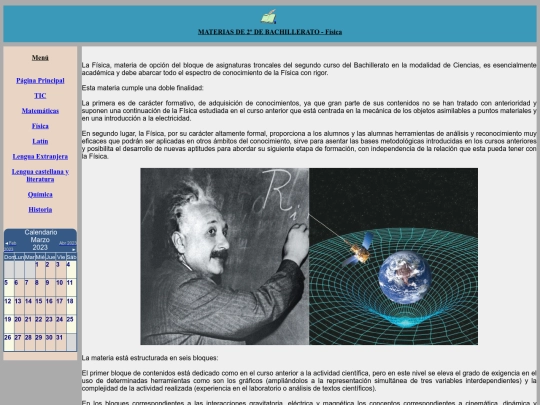Open Lengua castellana y literatura link
Viewport: 540px width, 405px height.
(40, 175)
